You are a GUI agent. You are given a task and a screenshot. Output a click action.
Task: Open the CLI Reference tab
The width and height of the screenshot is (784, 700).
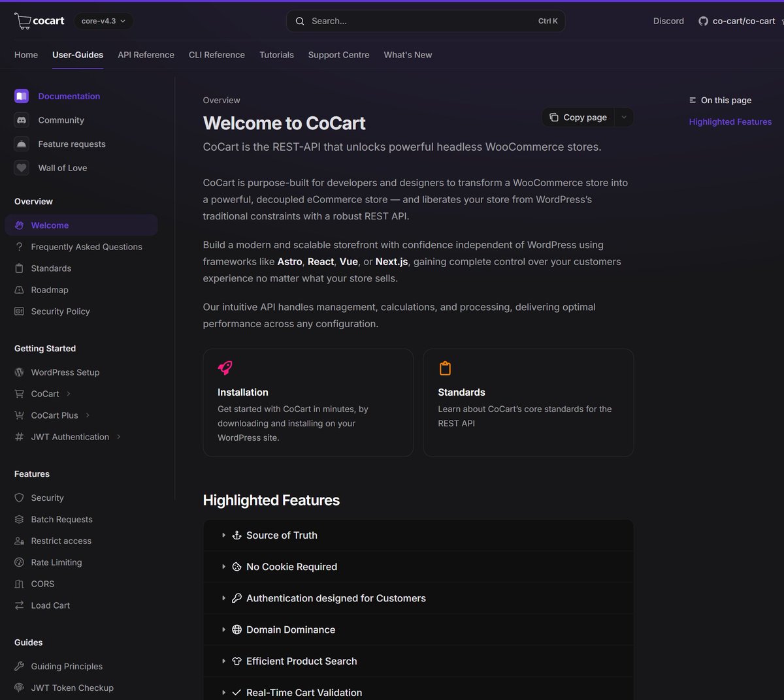217,55
